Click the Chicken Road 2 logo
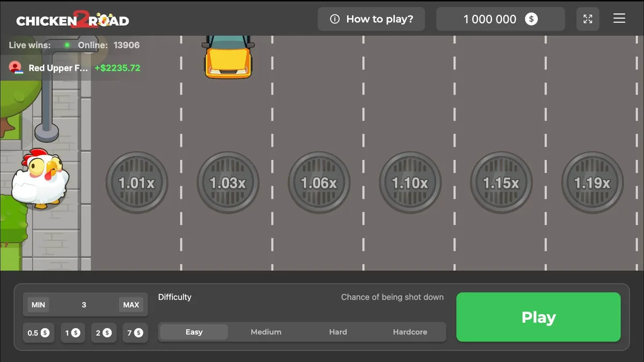The width and height of the screenshot is (644, 362). (x=73, y=20)
